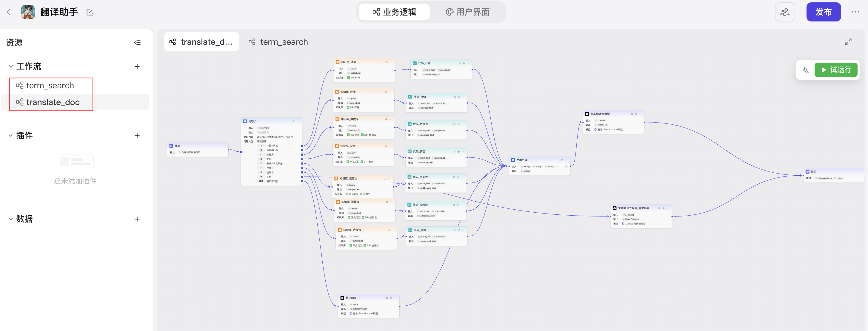Open term_search workflow in sidebar
The width and height of the screenshot is (868, 331).
pos(50,86)
